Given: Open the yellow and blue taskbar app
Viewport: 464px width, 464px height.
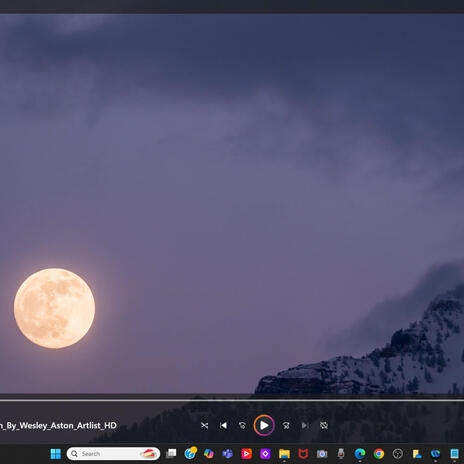Looking at the screenshot, I should [417, 454].
